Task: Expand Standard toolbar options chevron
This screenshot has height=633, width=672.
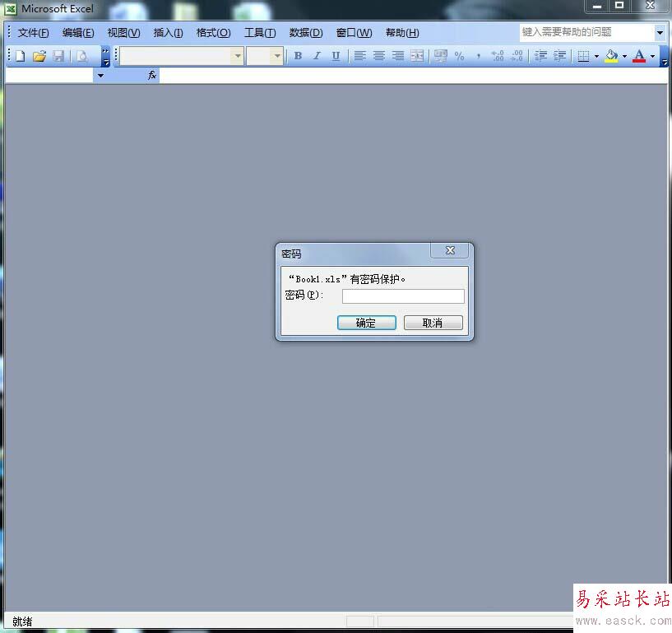Action: coord(105,57)
